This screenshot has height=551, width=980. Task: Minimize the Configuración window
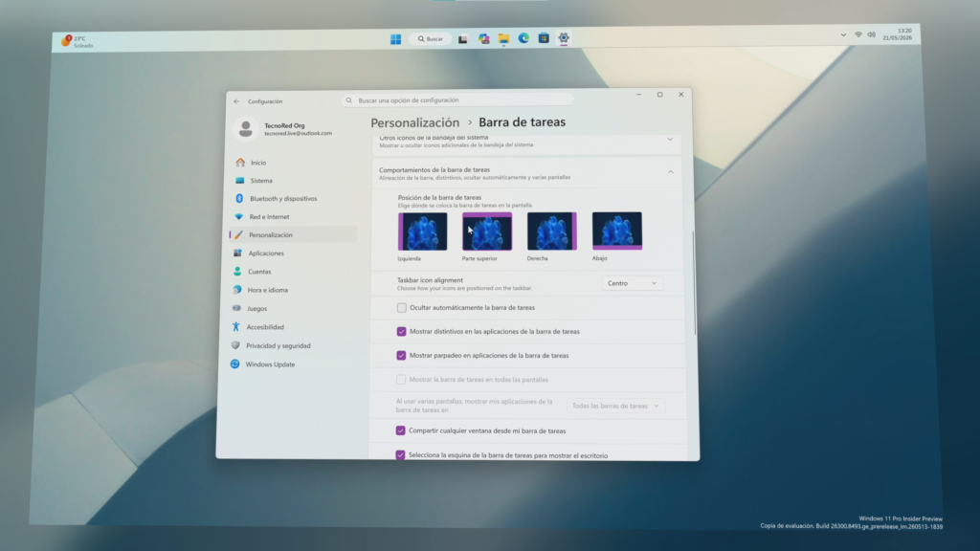(638, 95)
